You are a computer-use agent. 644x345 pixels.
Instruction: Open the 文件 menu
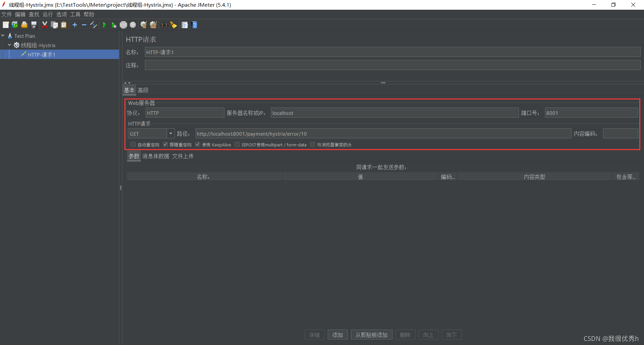[x=6, y=14]
